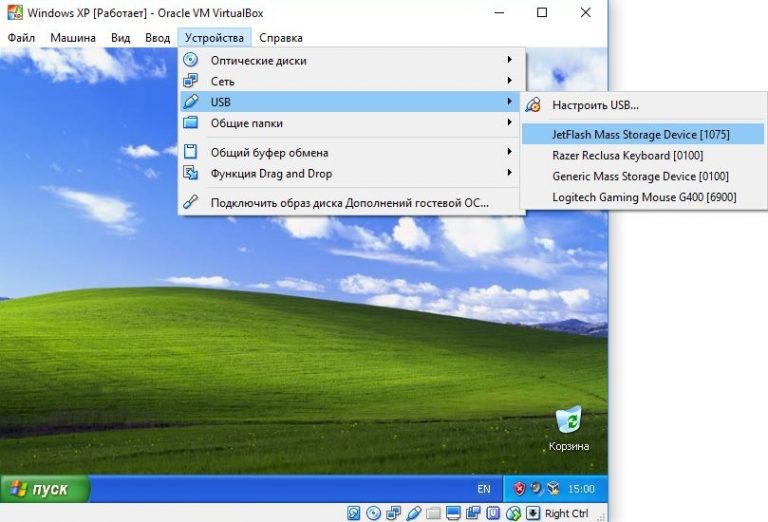
Task: Attach Razer Reclusa Keyboard [0100]
Action: click(x=643, y=155)
